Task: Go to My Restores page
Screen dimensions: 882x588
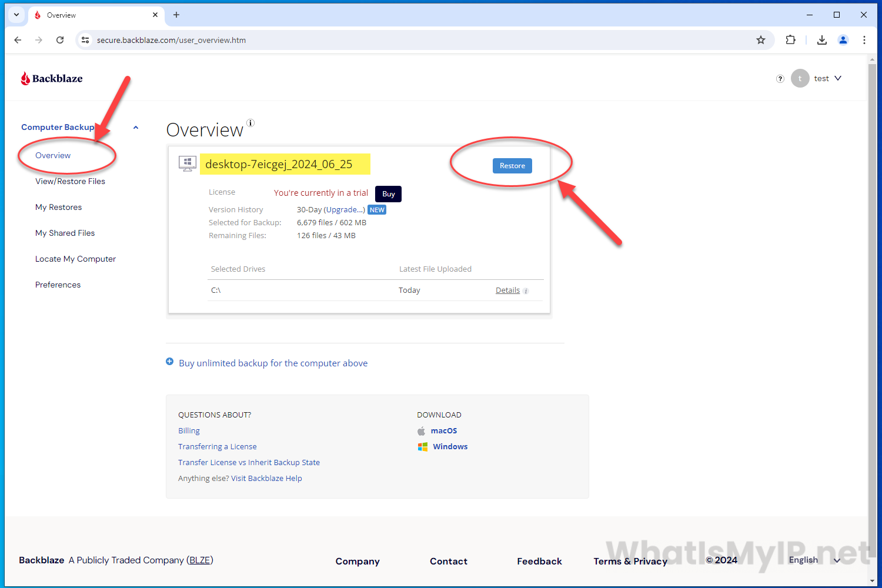Action: (x=58, y=207)
